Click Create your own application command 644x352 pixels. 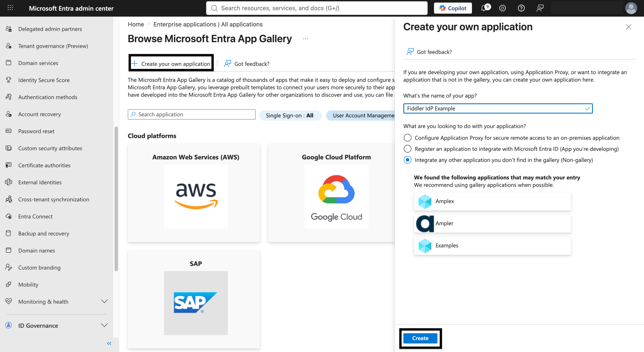click(x=171, y=63)
